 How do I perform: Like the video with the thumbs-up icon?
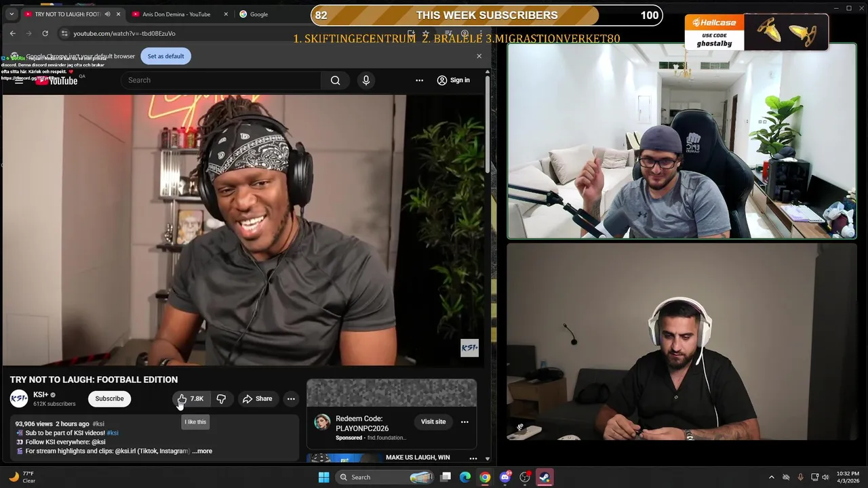[190, 399]
